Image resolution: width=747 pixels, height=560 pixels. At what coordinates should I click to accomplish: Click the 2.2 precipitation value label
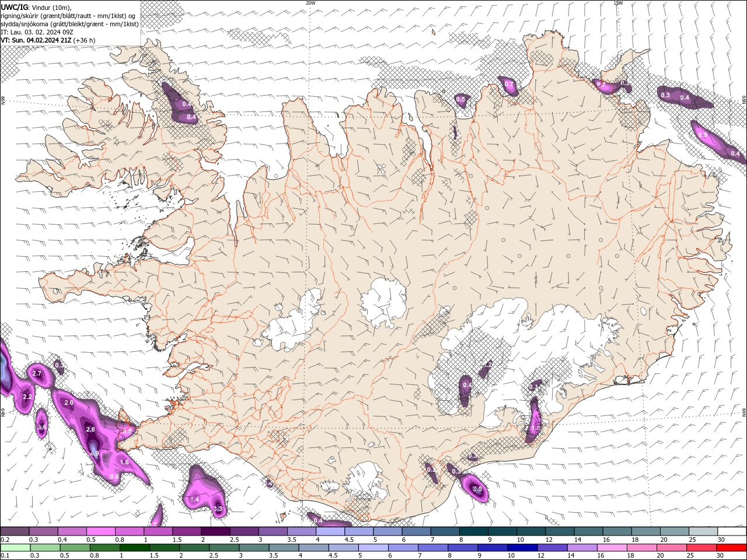(27, 397)
